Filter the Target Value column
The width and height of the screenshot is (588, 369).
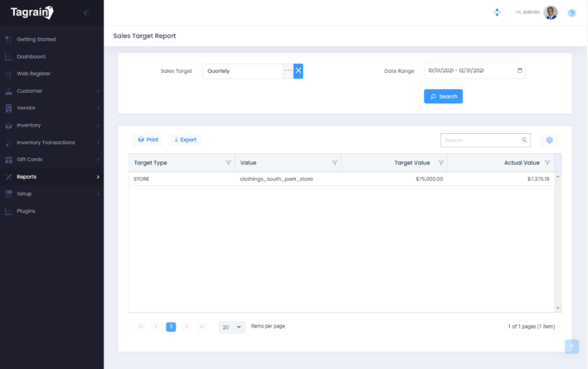441,163
